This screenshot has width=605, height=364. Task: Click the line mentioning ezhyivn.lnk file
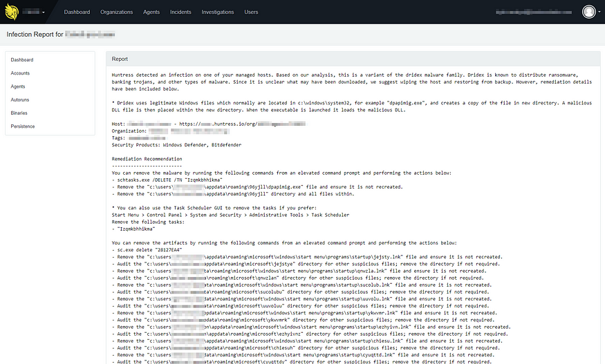[x=311, y=327]
